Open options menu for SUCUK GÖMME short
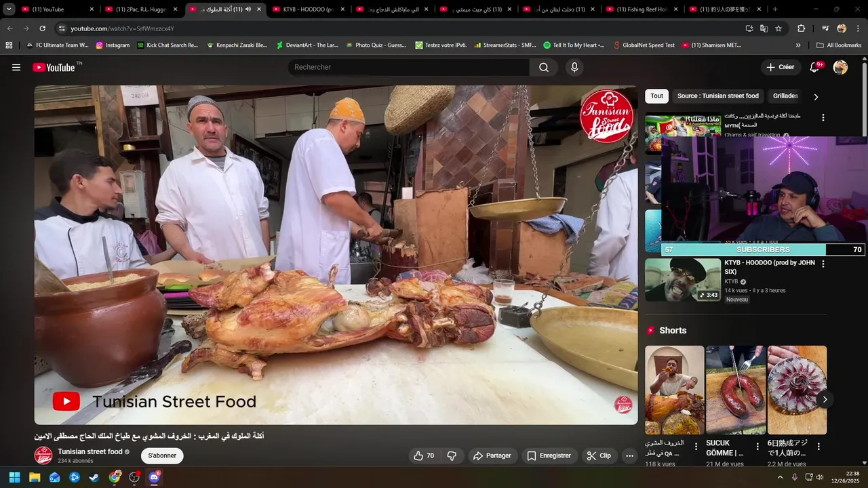 click(x=757, y=447)
